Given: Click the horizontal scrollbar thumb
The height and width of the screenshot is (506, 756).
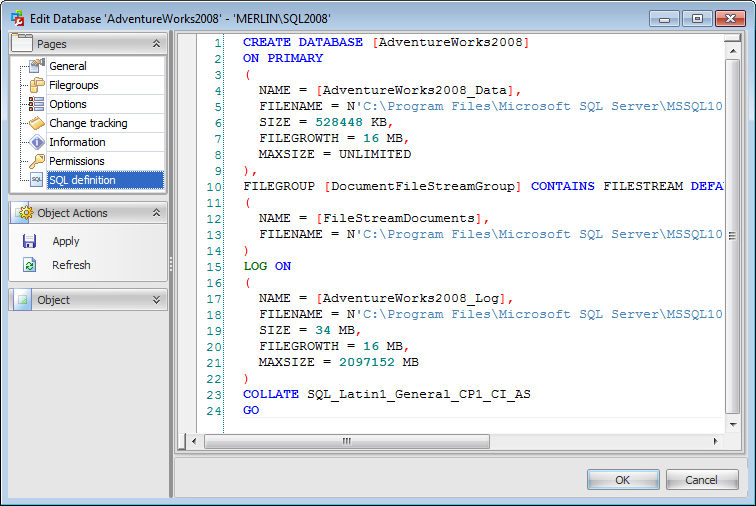Looking at the screenshot, I should coord(347,441).
